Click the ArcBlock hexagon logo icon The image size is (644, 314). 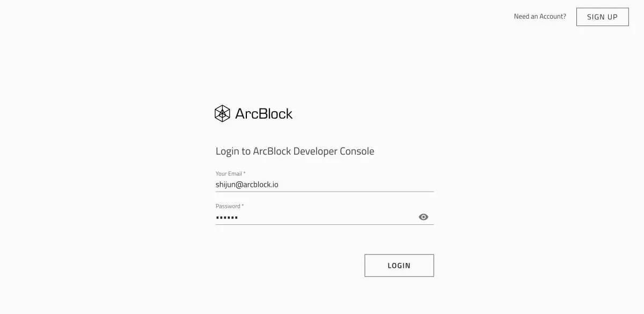[x=222, y=113]
